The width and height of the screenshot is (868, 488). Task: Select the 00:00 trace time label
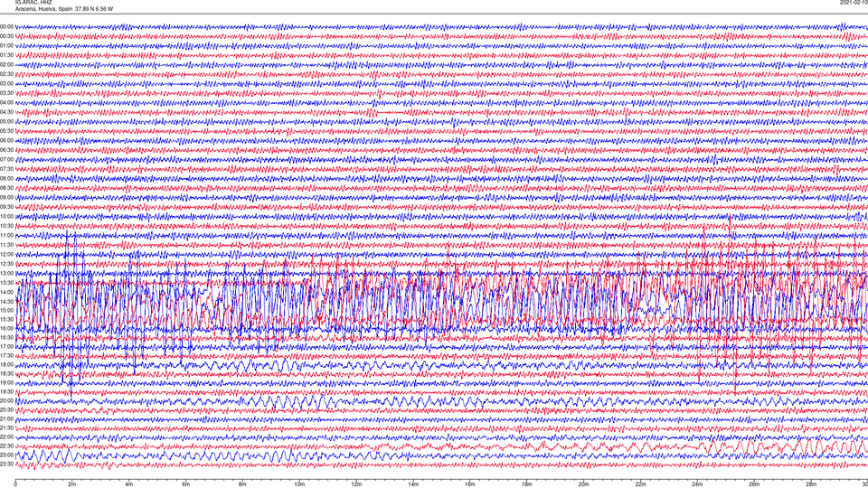pos(6,26)
